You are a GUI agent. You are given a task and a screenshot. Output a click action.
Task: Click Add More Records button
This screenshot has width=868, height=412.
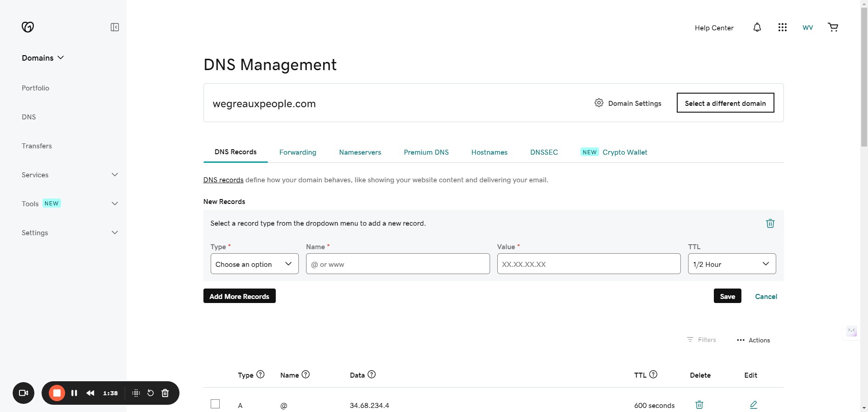pyautogui.click(x=239, y=296)
